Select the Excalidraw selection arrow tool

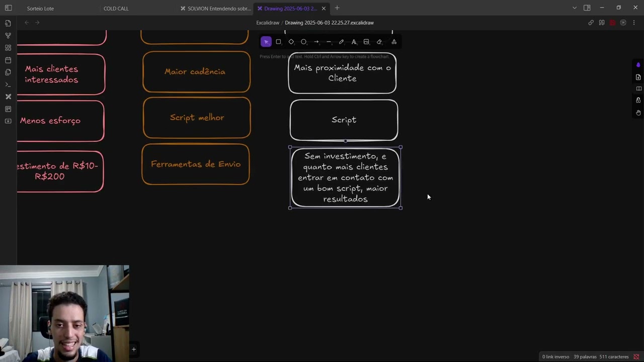(266, 42)
